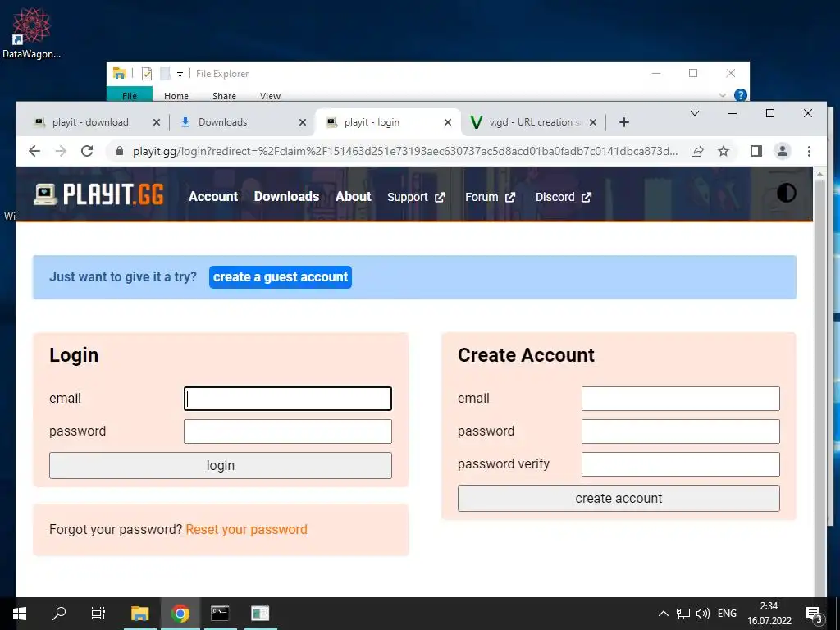Screen dimensions: 840x630
Task: Open Chrome's side panel icon
Action: [756, 151]
